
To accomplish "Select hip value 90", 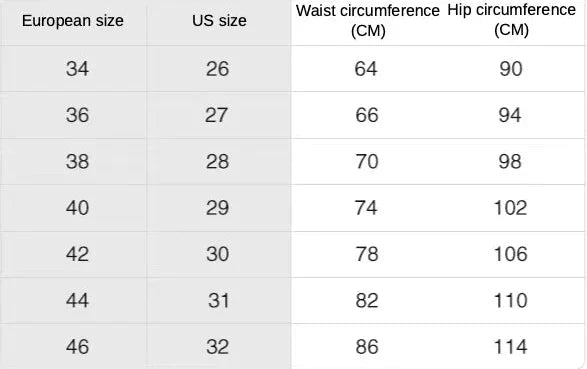I will tap(511, 69).
